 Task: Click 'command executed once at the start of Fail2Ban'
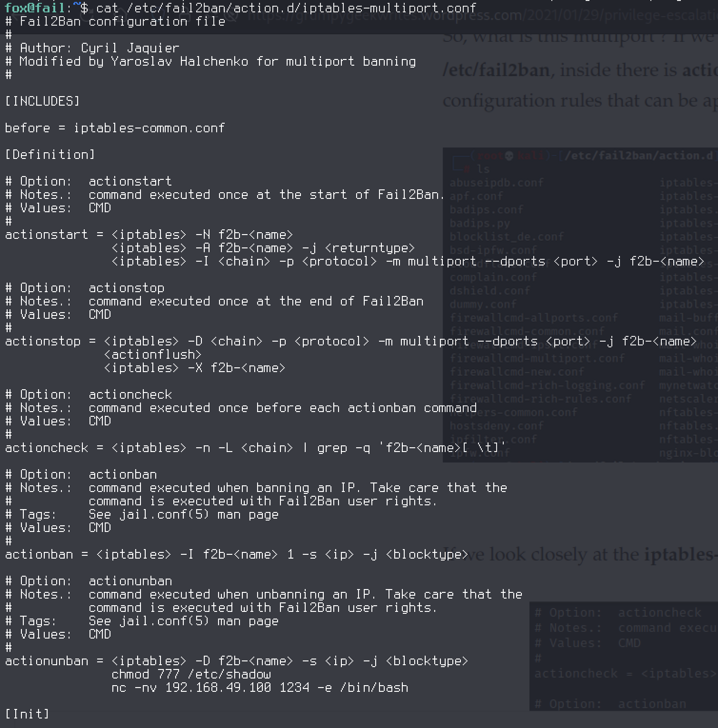(266, 195)
